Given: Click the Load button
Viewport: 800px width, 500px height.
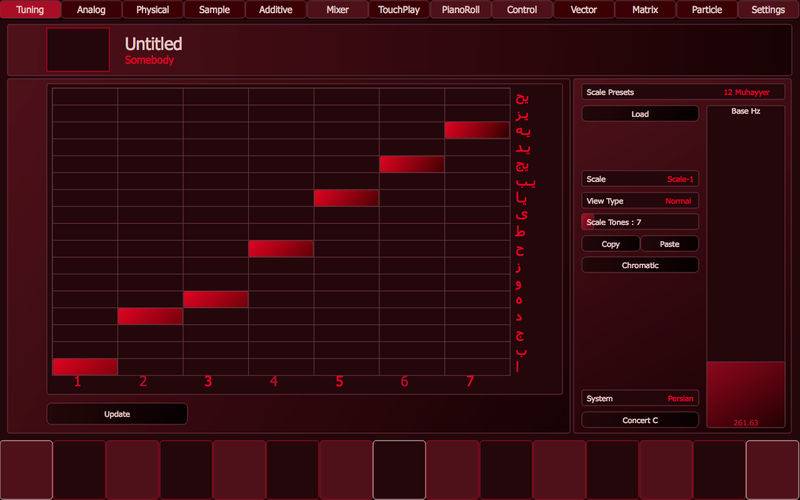Looking at the screenshot, I should [640, 114].
